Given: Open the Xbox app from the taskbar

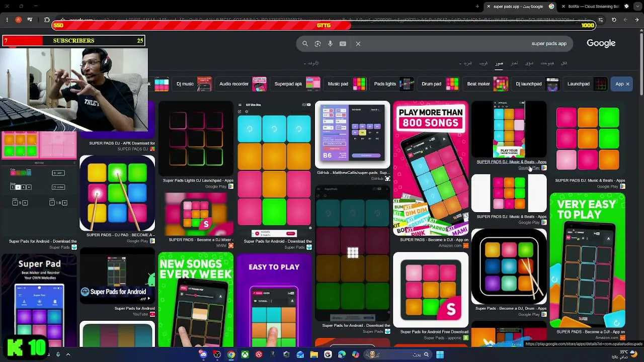Looking at the screenshot, I should point(245,354).
